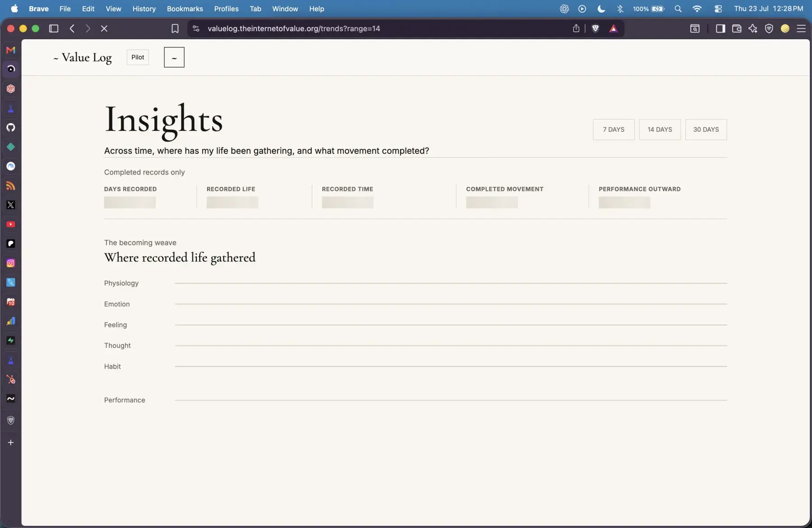Open the green lightning bolt sidebar shortcut

click(11, 341)
